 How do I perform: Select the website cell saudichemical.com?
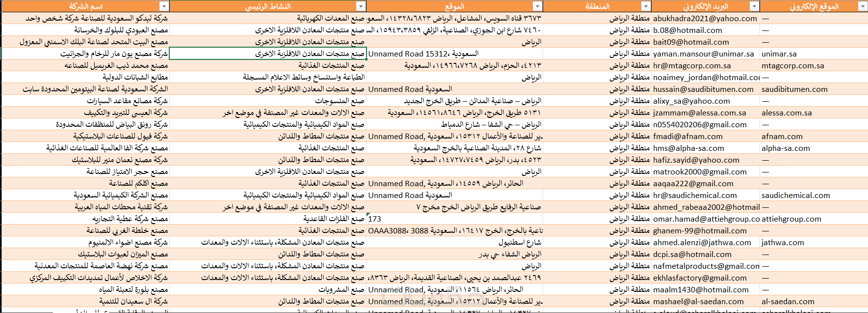(x=814, y=195)
